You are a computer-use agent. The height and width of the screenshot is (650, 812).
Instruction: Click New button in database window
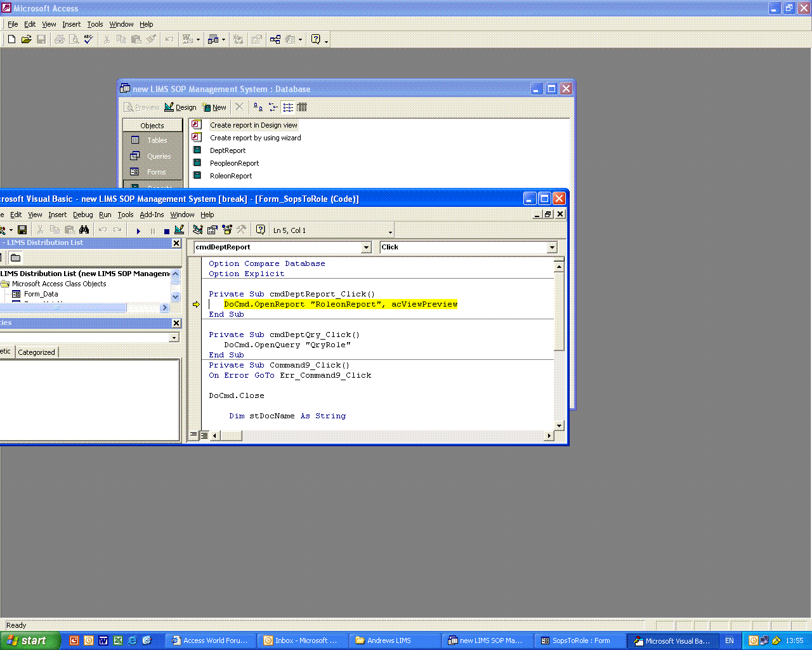[214, 107]
